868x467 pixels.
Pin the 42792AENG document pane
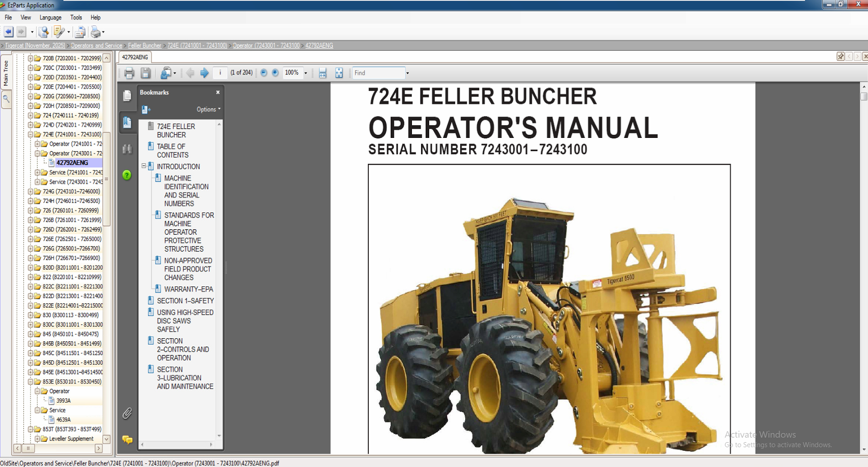click(840, 56)
